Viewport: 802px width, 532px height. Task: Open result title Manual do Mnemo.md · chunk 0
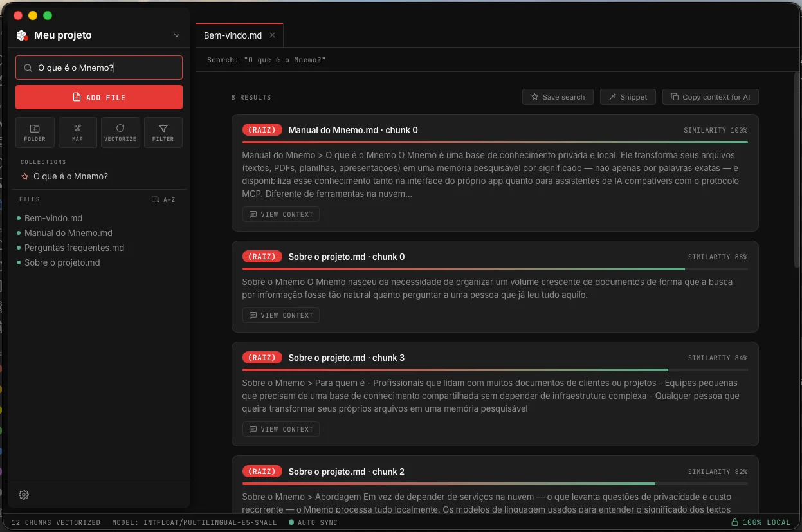[353, 130]
